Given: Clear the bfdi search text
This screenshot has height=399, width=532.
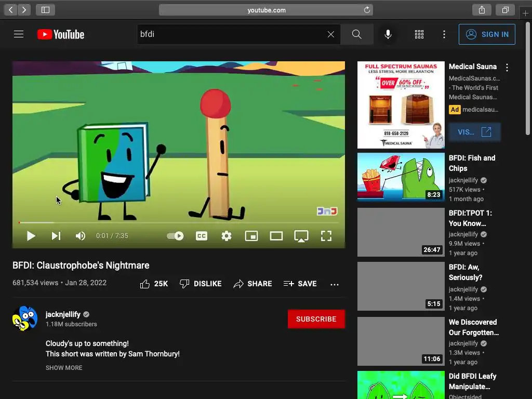Looking at the screenshot, I should [331, 34].
